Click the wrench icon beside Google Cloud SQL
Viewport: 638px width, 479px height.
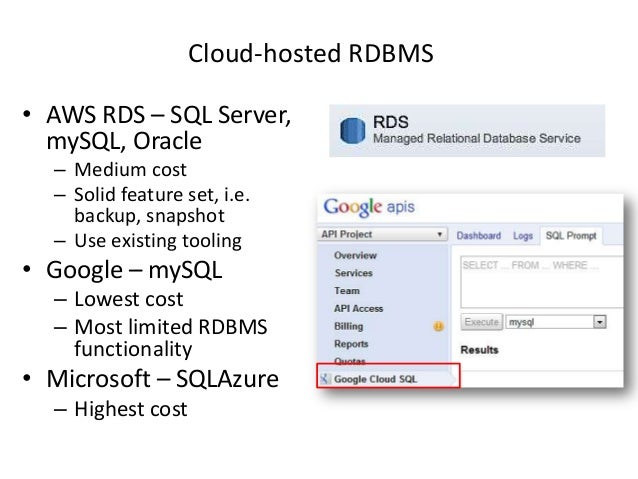tap(325, 379)
